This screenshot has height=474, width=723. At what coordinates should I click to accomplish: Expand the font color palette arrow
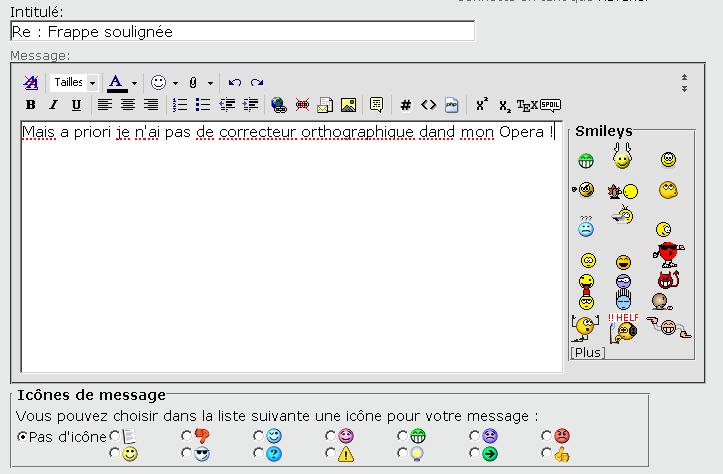click(x=134, y=83)
